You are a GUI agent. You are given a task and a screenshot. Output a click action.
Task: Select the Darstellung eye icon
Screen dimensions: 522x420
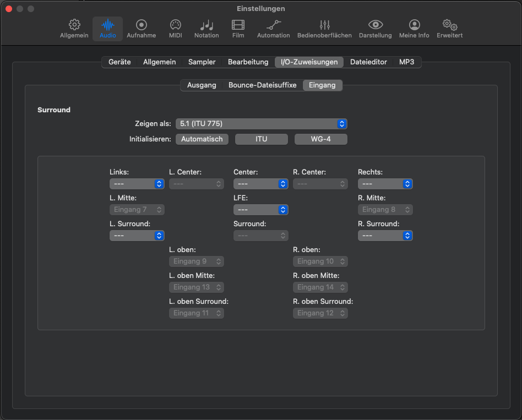[375, 25]
